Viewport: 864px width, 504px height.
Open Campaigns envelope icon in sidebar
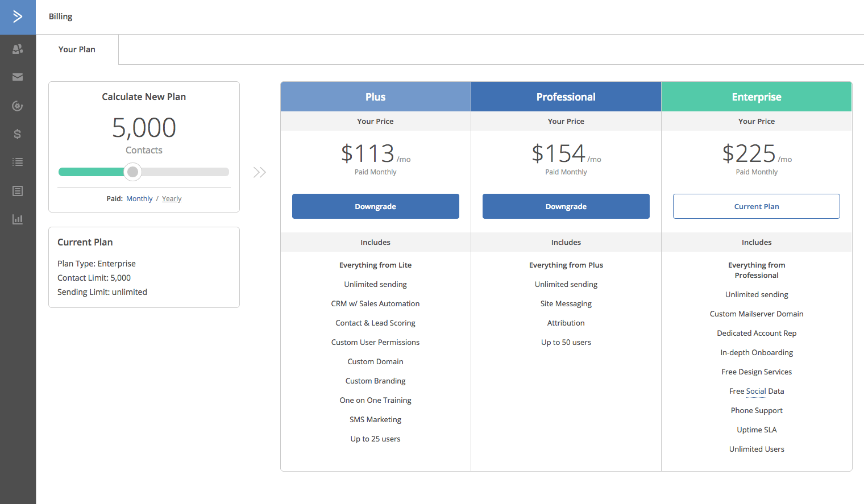(x=18, y=77)
